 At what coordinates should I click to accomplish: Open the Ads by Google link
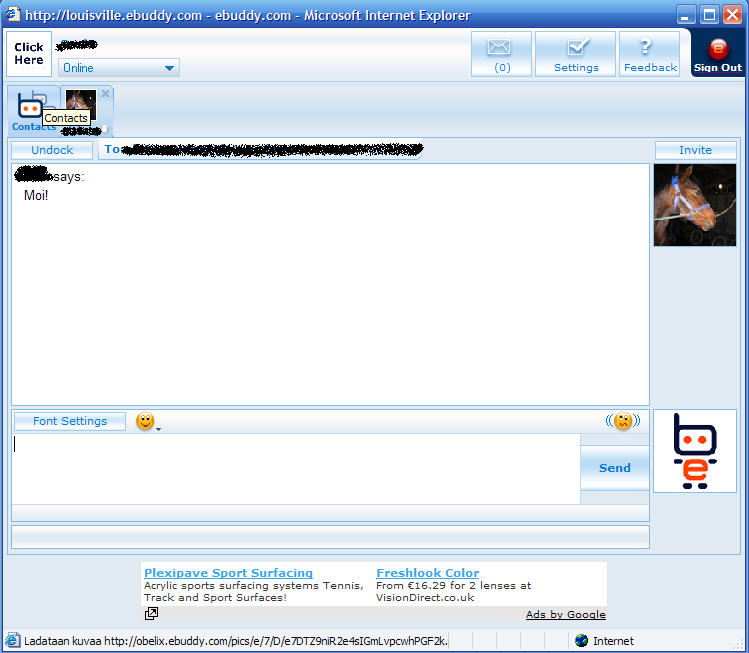point(566,614)
